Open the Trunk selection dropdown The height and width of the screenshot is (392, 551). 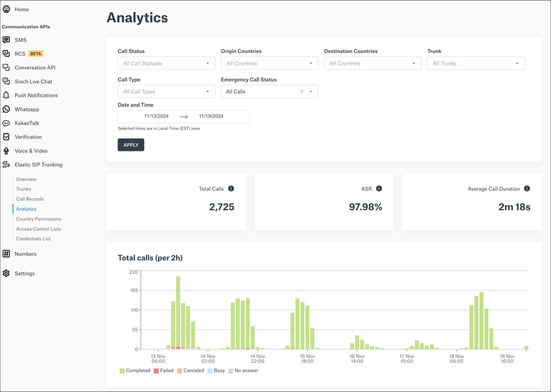[x=475, y=63]
